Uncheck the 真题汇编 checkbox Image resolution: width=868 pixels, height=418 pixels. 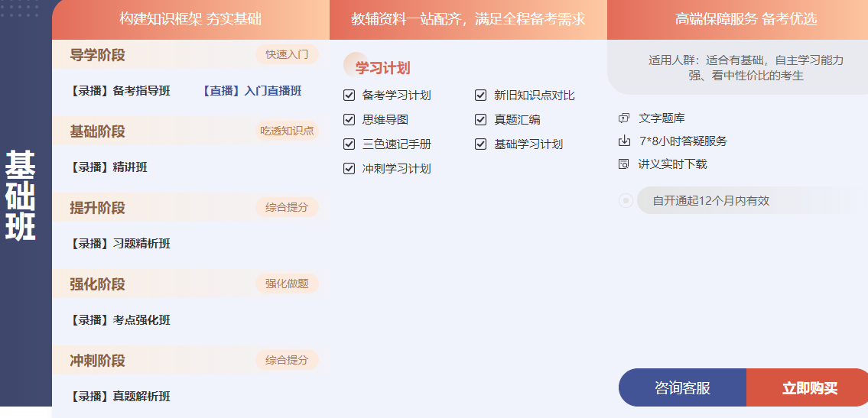481,120
